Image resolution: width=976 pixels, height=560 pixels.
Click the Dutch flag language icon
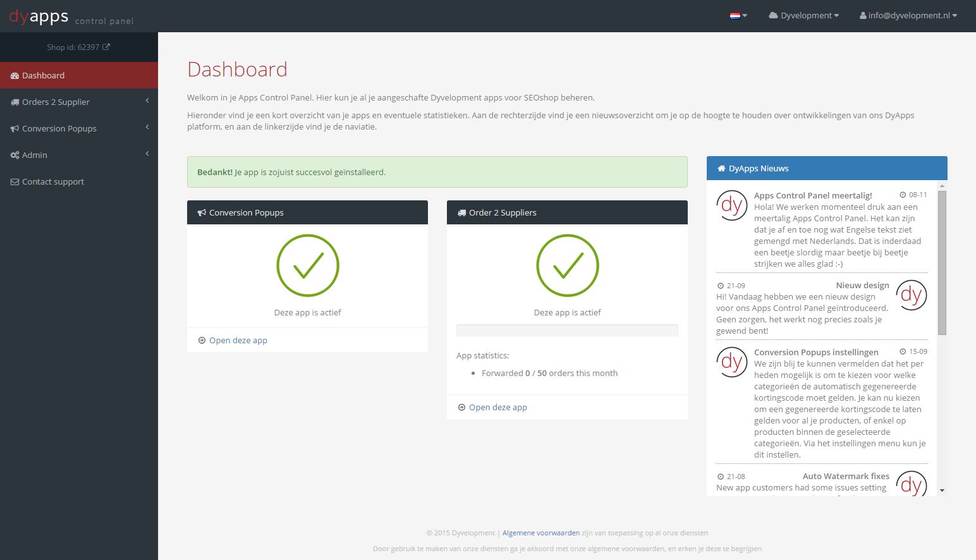tap(735, 16)
